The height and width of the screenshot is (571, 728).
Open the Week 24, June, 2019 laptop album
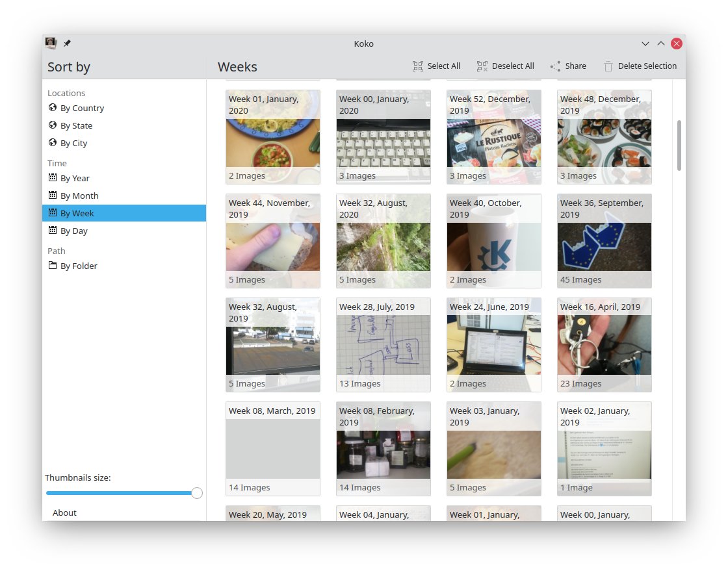[x=493, y=345]
